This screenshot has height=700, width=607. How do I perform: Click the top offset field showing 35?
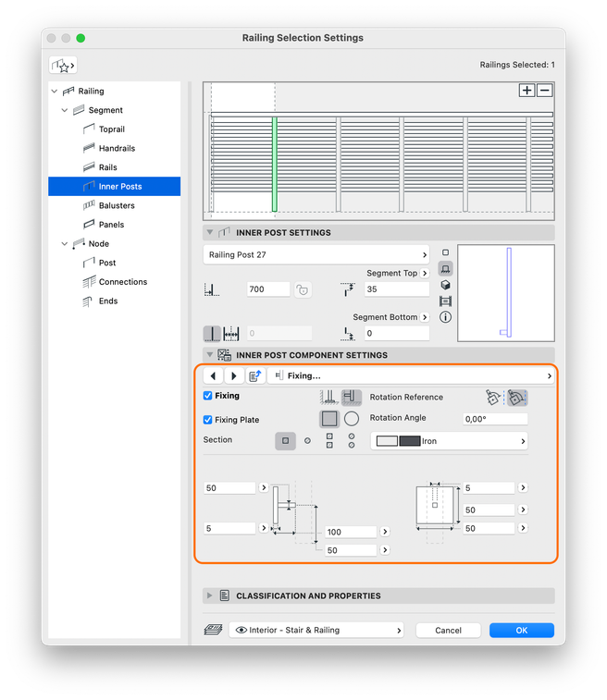[397, 289]
